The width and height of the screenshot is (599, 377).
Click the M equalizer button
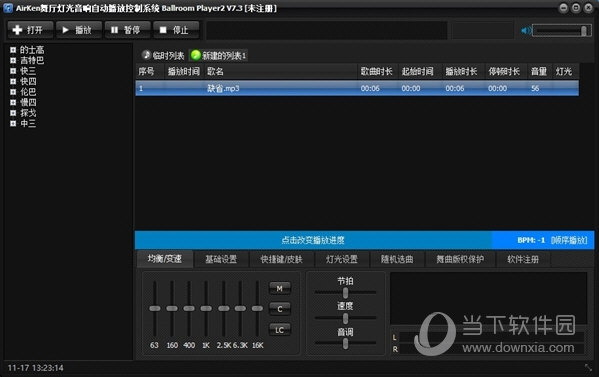(280, 288)
